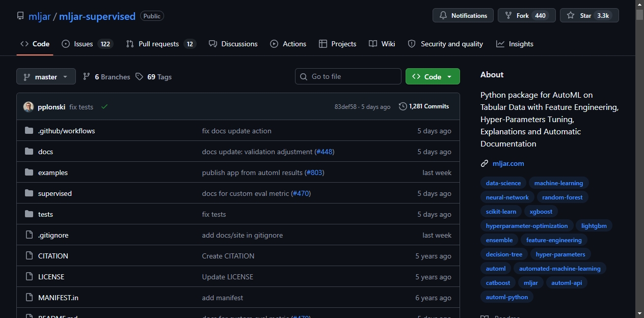Open the Pull requests tab
Image resolution: width=644 pixels, height=318 pixels.
click(161, 44)
